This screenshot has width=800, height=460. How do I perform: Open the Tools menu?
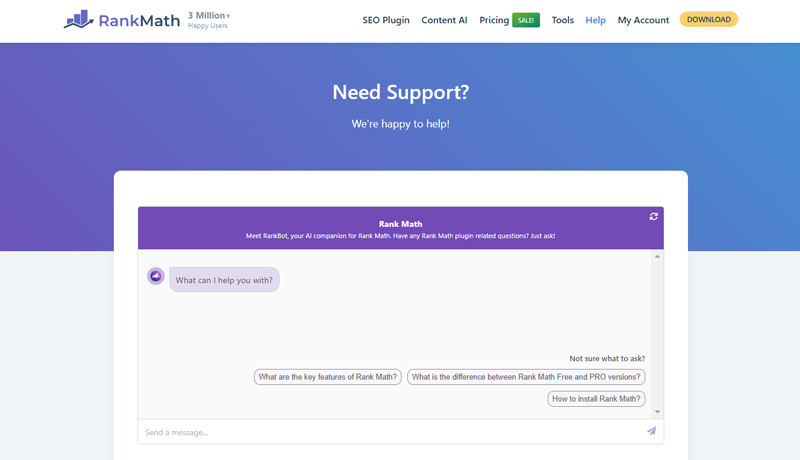coord(563,20)
